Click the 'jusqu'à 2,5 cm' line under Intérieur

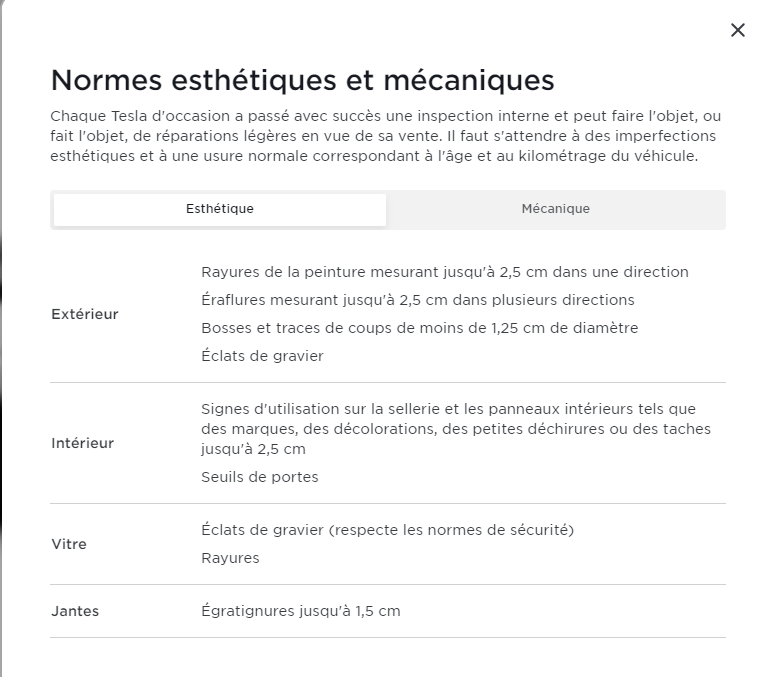[253, 449]
